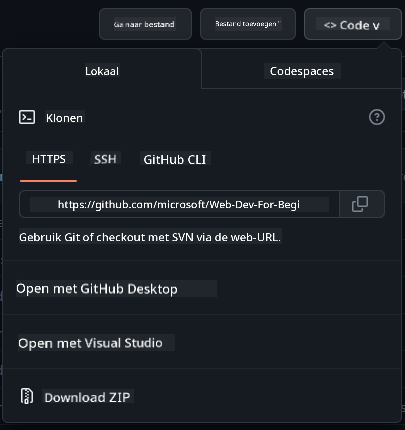405x430 pixels.
Task: Click Open met Visual Studio
Action: coord(90,343)
